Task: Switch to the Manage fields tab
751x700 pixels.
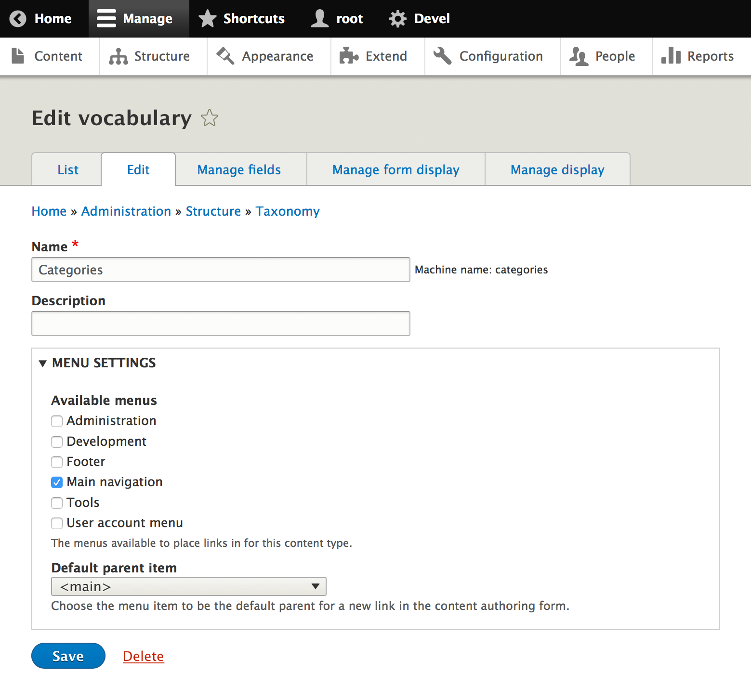Action: click(x=239, y=170)
